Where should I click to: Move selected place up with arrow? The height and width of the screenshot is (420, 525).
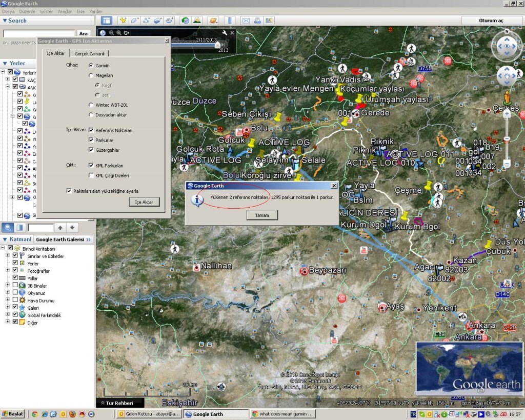[x=60, y=228]
